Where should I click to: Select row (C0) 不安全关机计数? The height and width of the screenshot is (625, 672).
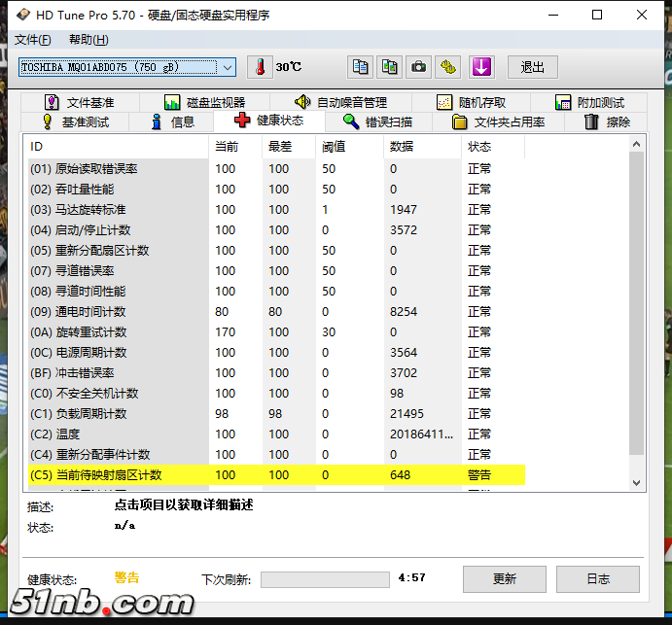pos(276,394)
